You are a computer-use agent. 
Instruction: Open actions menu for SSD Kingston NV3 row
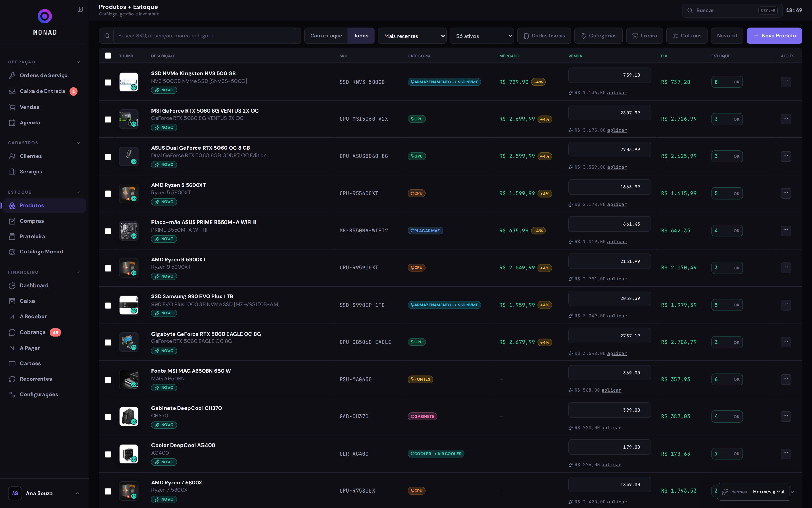point(786,82)
